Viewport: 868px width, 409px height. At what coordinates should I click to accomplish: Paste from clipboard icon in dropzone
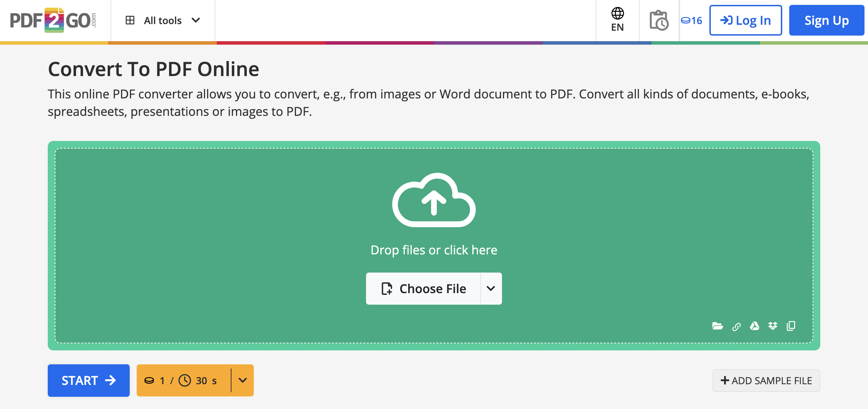pyautogui.click(x=791, y=326)
